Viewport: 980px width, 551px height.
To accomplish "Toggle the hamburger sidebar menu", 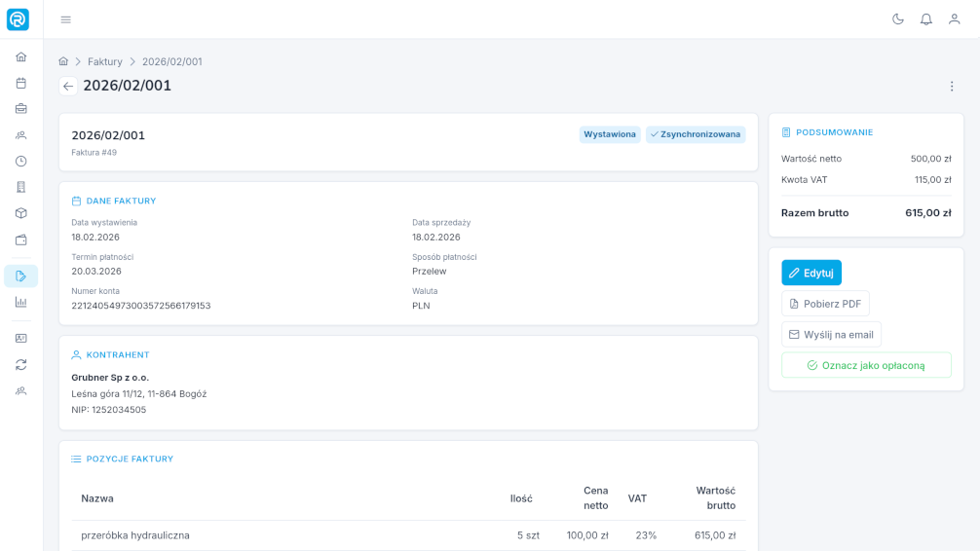I will click(x=65, y=20).
